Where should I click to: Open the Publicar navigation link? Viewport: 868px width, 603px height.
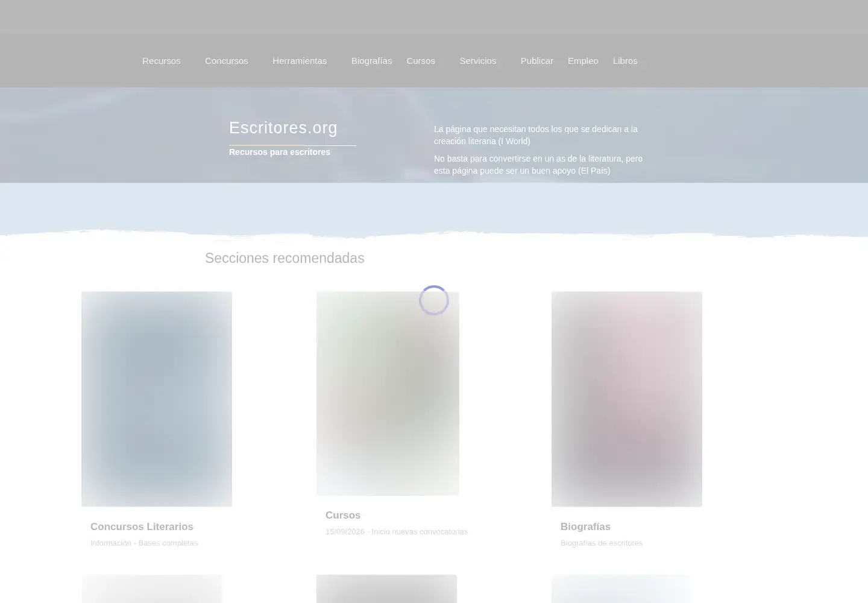[536, 61]
